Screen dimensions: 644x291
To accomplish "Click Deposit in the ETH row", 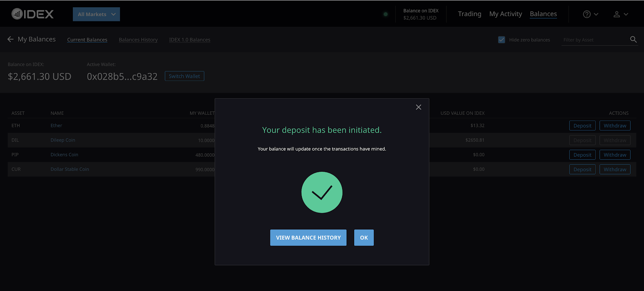I will click(582, 126).
